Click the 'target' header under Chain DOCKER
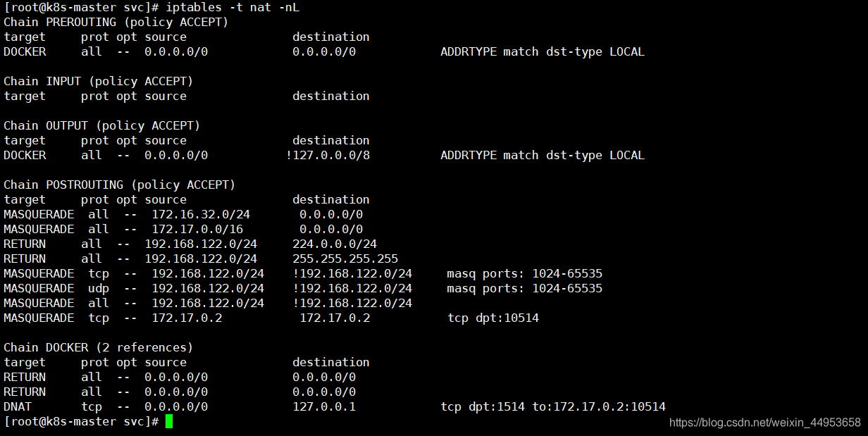Screen dimensions: 868x436 (x=25, y=362)
